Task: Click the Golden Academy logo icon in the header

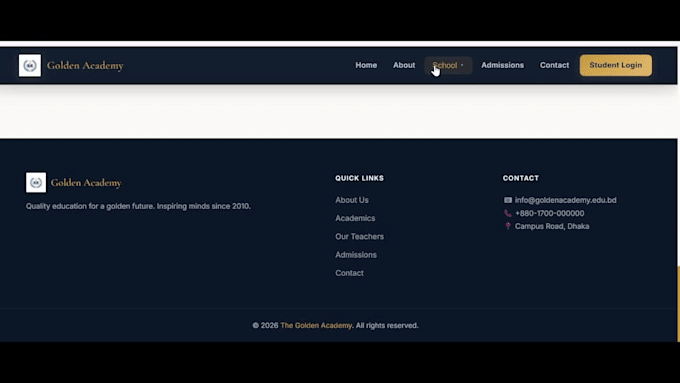Action: point(30,65)
